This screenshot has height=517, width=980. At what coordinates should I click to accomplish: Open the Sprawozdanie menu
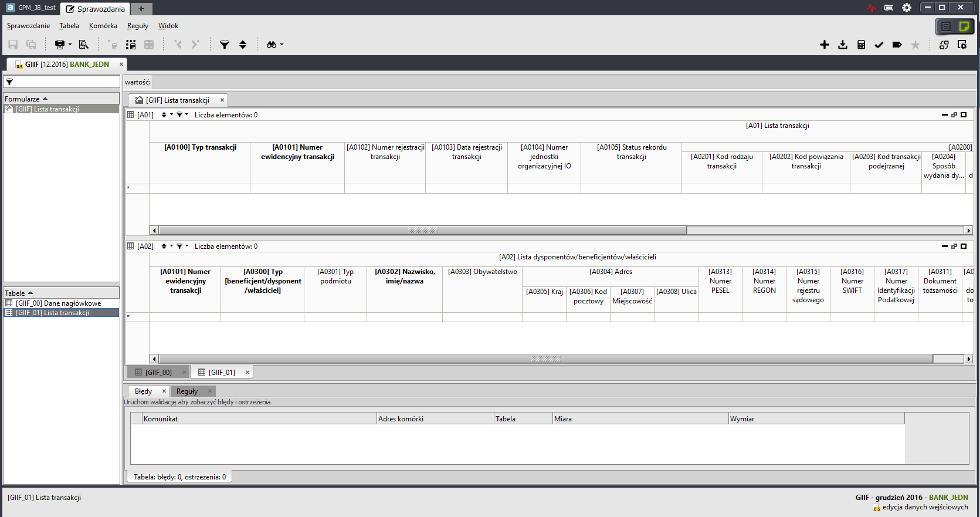click(28, 26)
